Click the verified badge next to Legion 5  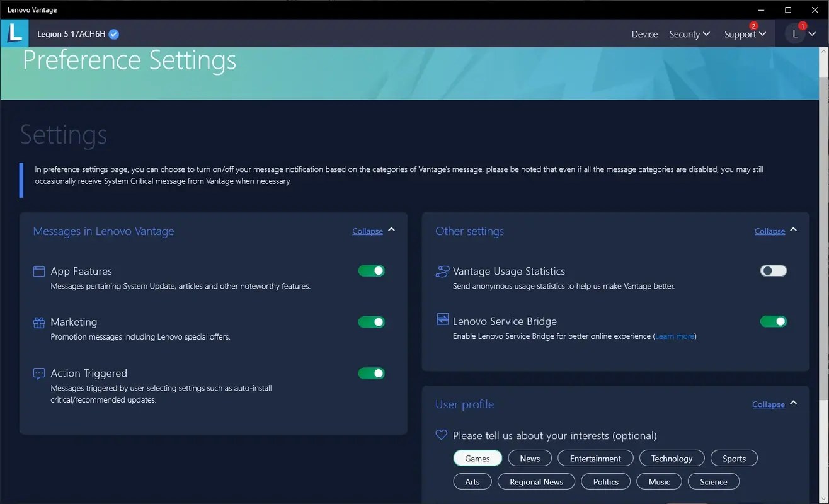click(113, 34)
